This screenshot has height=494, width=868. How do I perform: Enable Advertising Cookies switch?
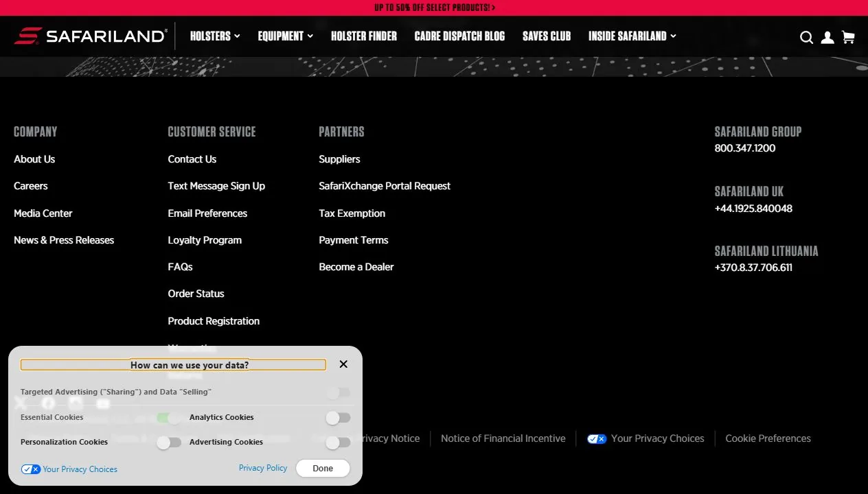click(x=338, y=443)
